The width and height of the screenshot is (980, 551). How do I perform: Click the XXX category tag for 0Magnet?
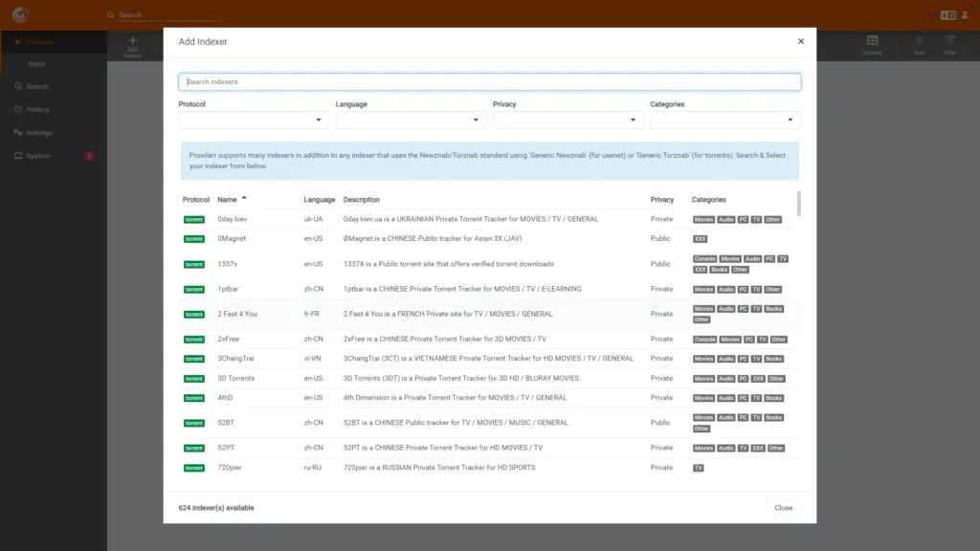tap(701, 239)
